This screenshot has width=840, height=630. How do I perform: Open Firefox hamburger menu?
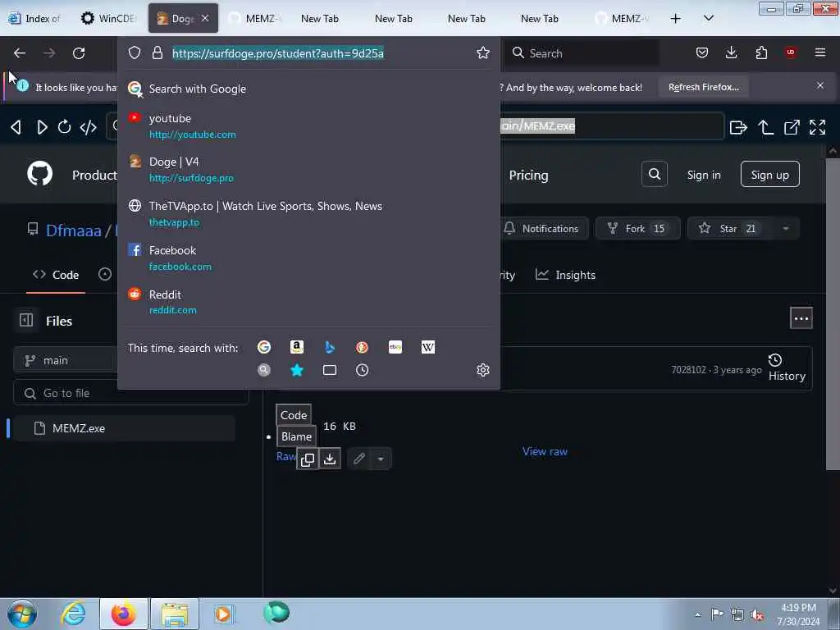pyautogui.click(x=819, y=52)
